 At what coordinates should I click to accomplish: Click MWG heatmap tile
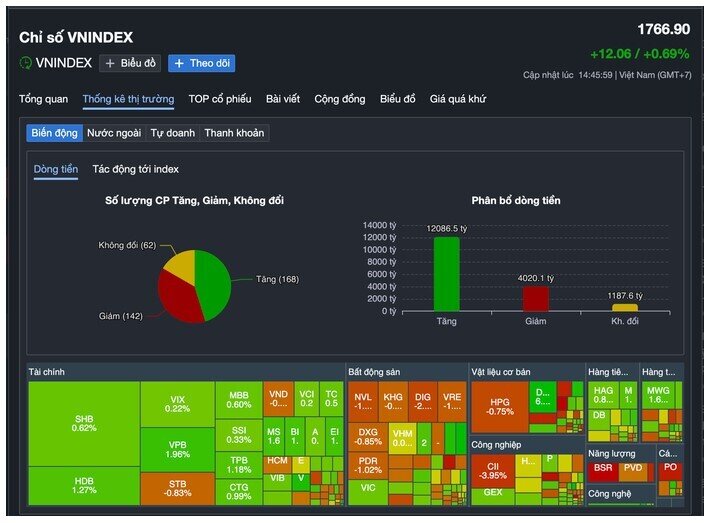[x=658, y=395]
